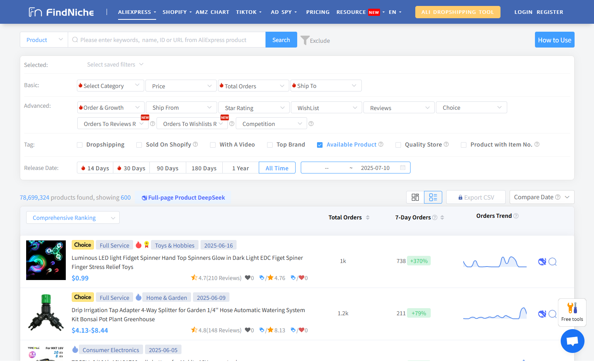Expand the Order & Growth dropdown
594x364 pixels.
[x=111, y=107]
